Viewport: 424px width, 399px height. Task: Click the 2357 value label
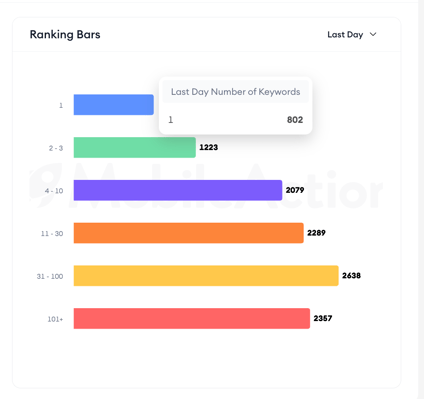tap(323, 318)
